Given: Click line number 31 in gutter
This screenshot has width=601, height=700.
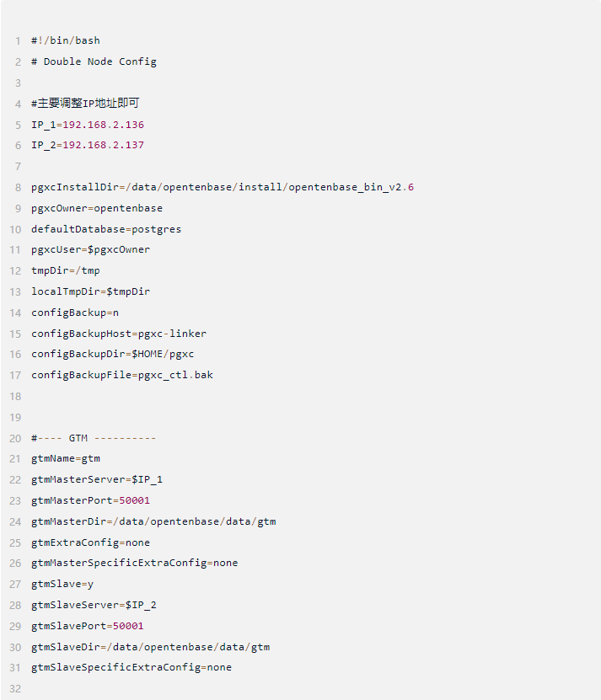Looking at the screenshot, I should [x=15, y=667].
